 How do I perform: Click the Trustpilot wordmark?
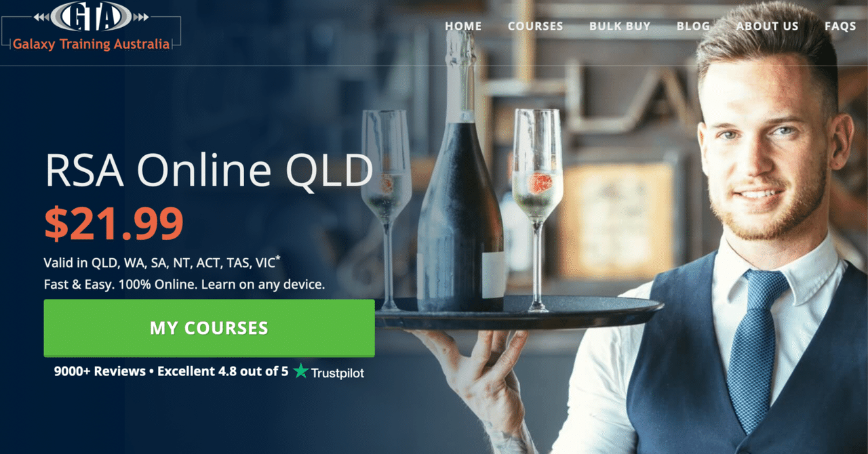pyautogui.click(x=338, y=372)
